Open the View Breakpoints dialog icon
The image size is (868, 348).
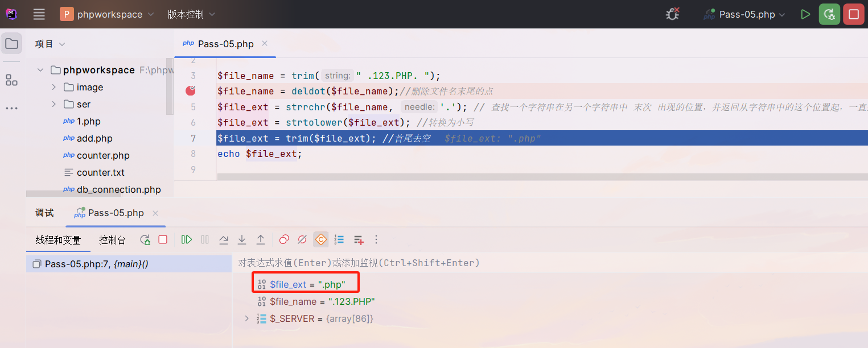[x=284, y=239]
